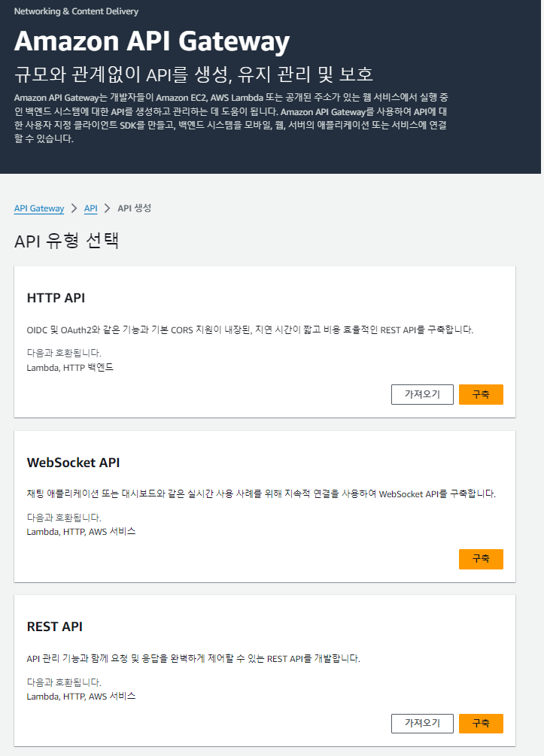The width and height of the screenshot is (544, 756).
Task: Click the Networking & Content Delivery label
Action: pos(76,11)
